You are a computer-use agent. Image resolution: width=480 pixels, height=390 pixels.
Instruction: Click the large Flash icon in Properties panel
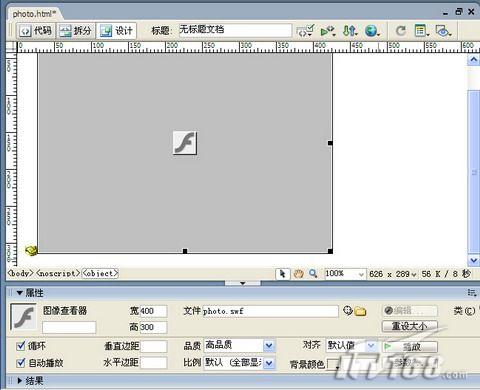click(23, 317)
